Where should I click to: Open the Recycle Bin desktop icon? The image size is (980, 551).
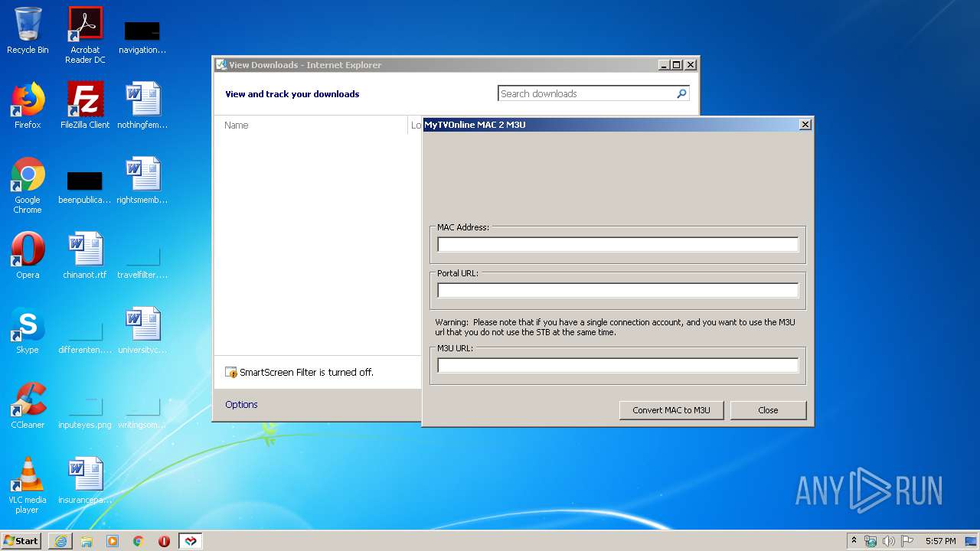[x=28, y=31]
